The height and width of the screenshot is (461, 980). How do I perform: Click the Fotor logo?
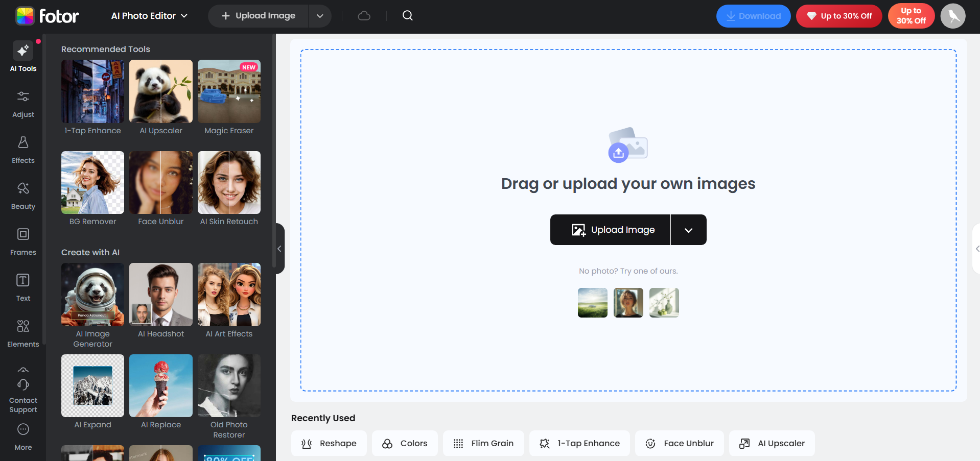click(x=47, y=16)
